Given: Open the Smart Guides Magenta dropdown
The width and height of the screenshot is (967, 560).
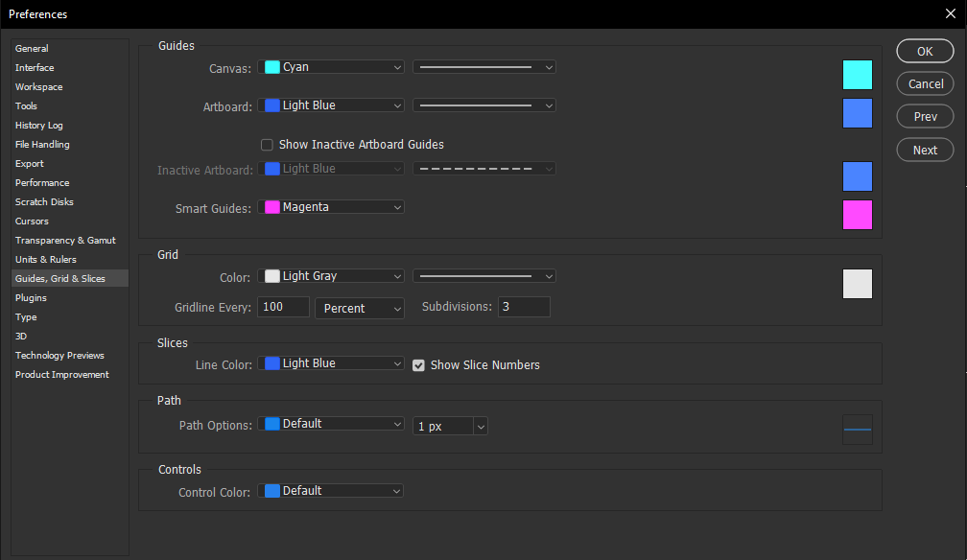Looking at the screenshot, I should tap(331, 207).
